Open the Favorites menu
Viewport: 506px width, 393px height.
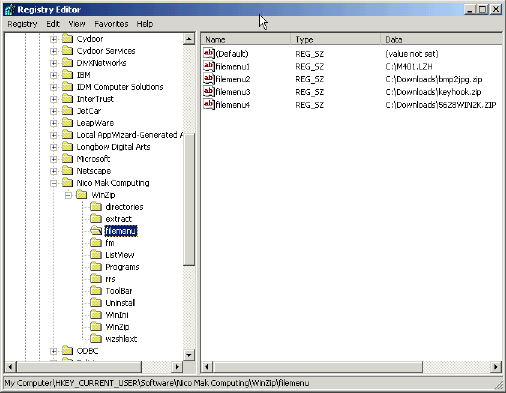point(111,24)
